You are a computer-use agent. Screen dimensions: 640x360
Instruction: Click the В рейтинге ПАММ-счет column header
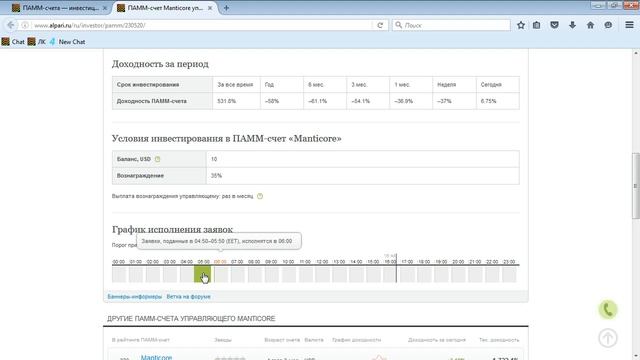coord(140,340)
